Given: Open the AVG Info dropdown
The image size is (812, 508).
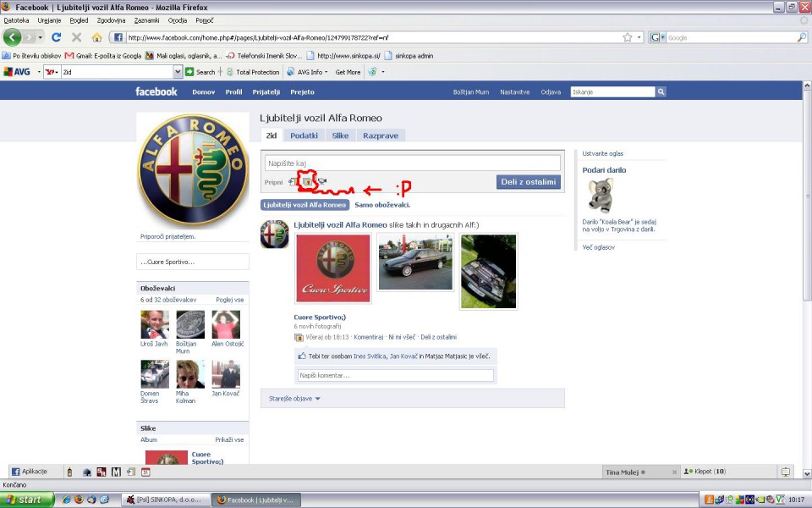Looking at the screenshot, I should pyautogui.click(x=308, y=72).
